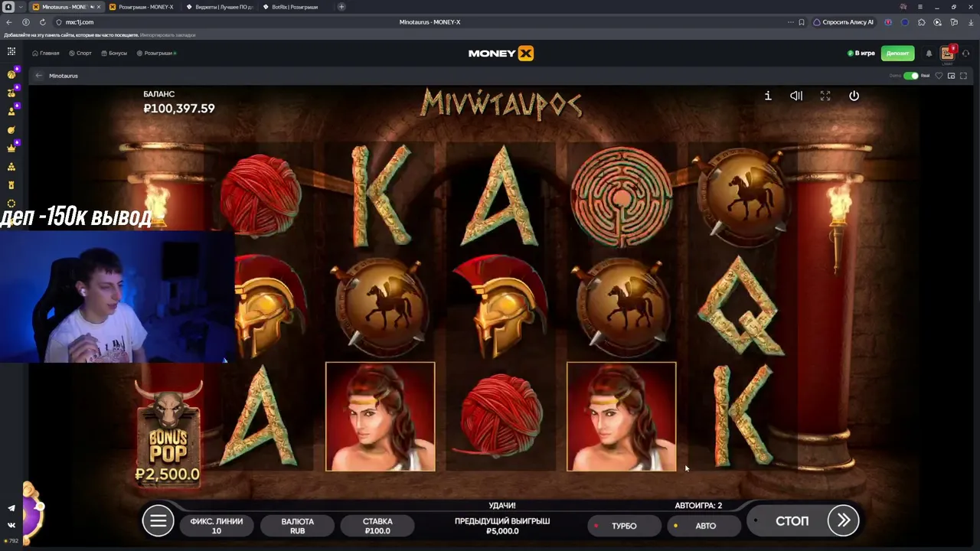Open the notifications bell
The image size is (980, 551).
click(929, 54)
